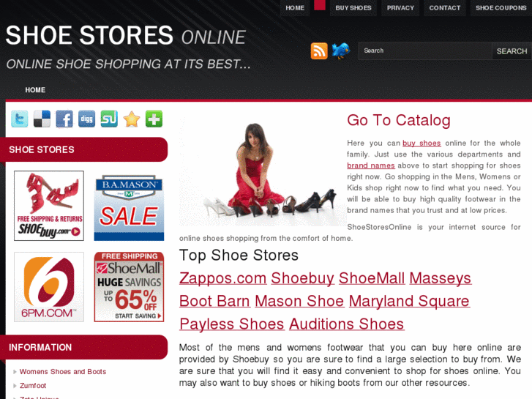This screenshot has width=532, height=399.
Task: Expand the Zumfoot list item arrow
Action: 15,386
